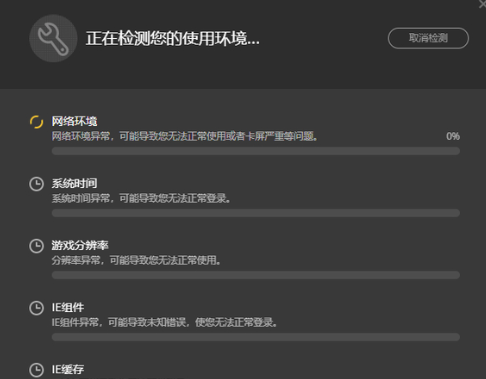486x379 pixels.
Task: Close the detection dialog window
Action: click(x=482, y=4)
